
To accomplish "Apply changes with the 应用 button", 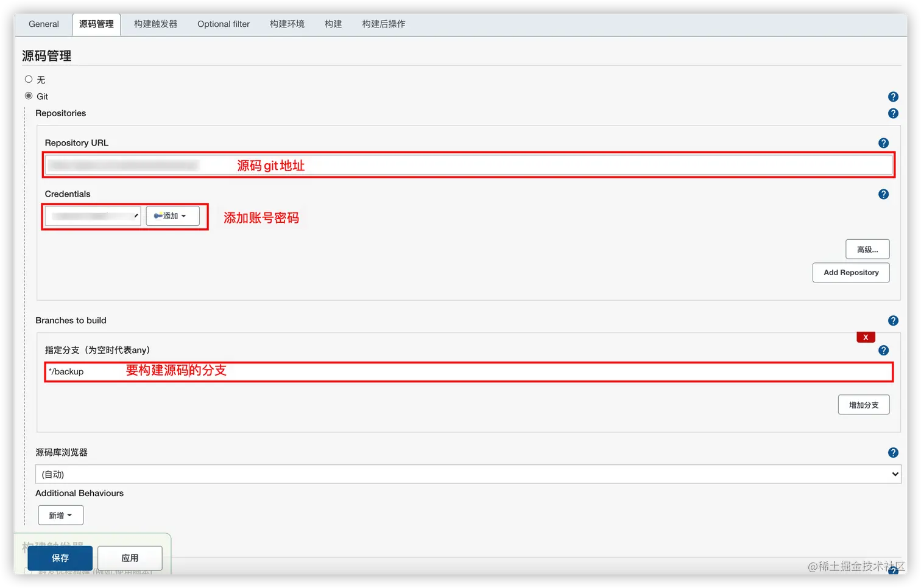I will coord(130,558).
